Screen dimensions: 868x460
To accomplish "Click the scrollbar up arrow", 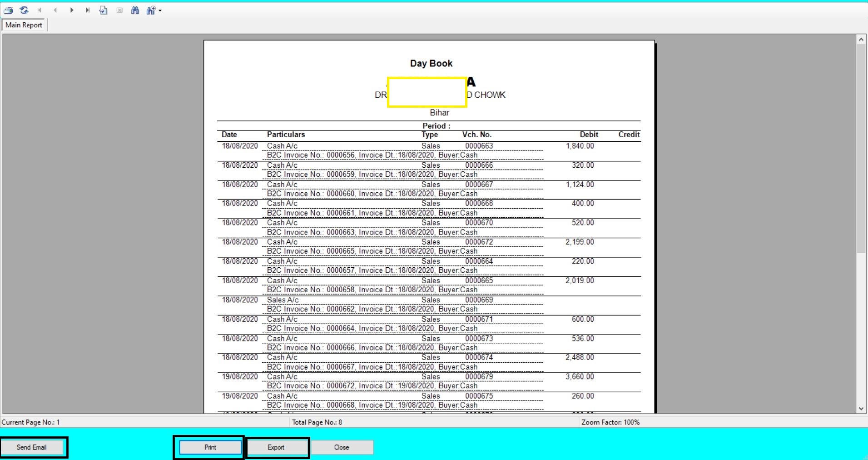I will (861, 39).
